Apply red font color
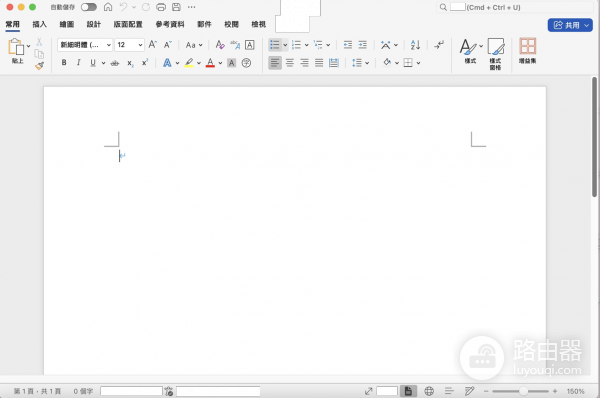The height and width of the screenshot is (398, 600). coord(210,63)
